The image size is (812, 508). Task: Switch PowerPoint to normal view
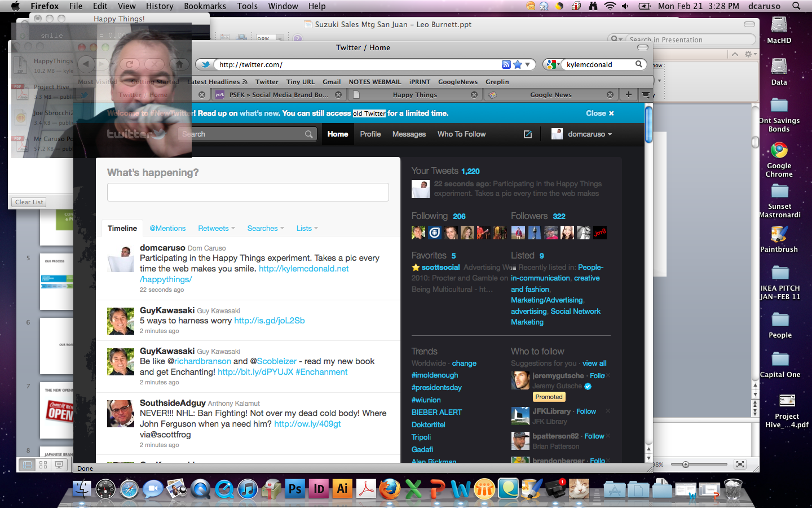pos(27,465)
